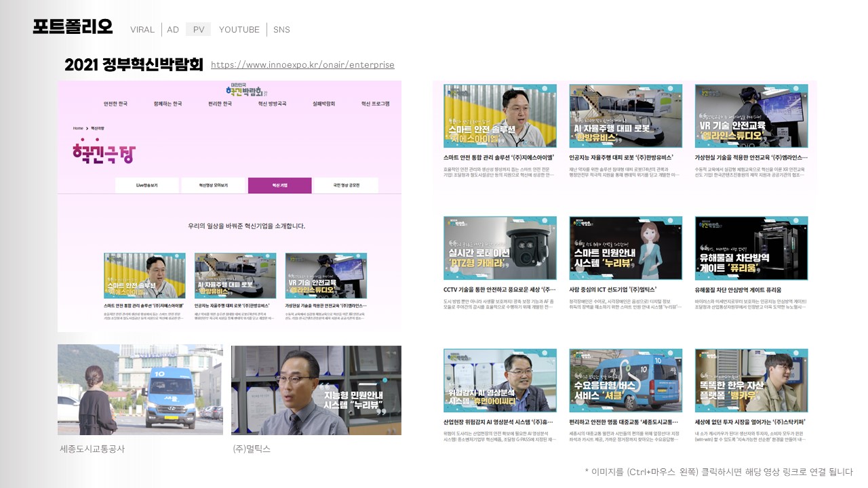Open the 똑똑한 한우 자산 플랫폼 뱅카우 thumbnail
The image size is (868, 488).
point(751,380)
